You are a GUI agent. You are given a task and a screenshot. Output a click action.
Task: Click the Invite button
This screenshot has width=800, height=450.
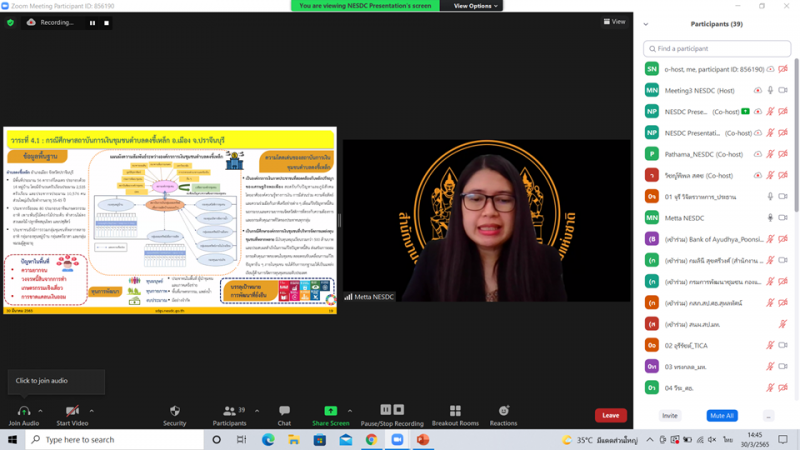click(x=669, y=416)
